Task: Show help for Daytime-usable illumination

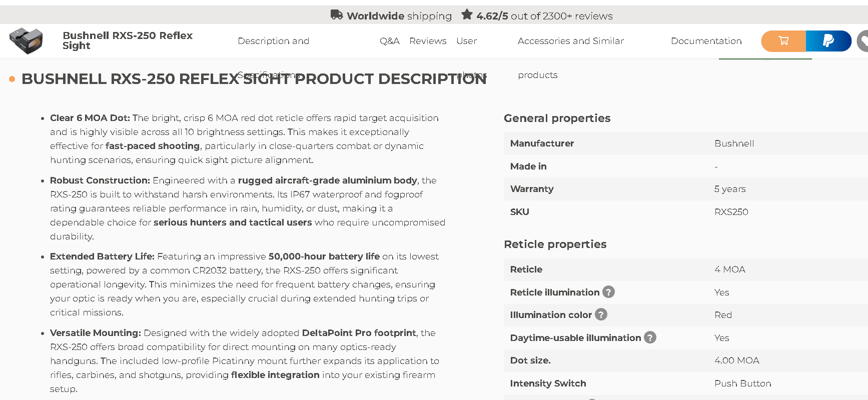Action: pyautogui.click(x=650, y=337)
